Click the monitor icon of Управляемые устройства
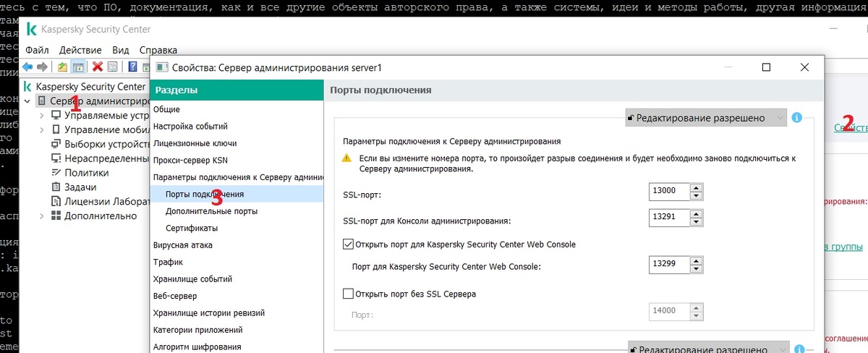 click(56, 115)
